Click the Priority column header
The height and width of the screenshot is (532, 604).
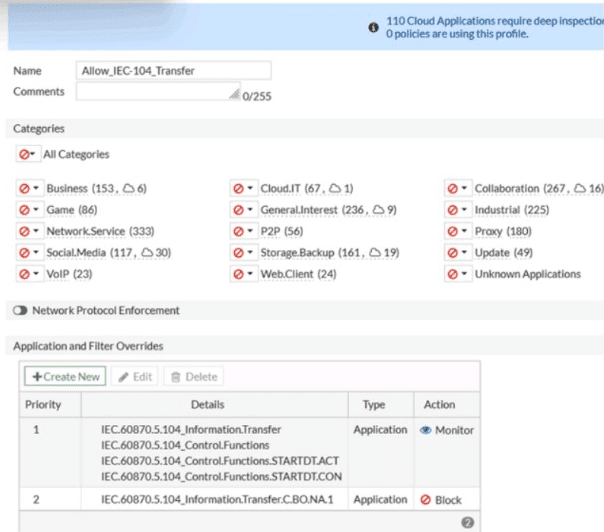point(43,405)
